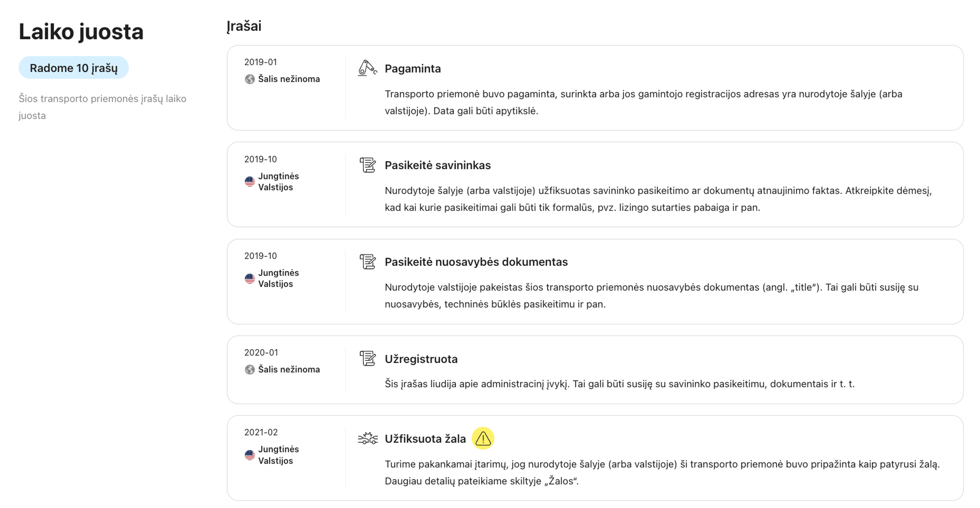Click the Laiko juosta page heading

pyautogui.click(x=81, y=32)
